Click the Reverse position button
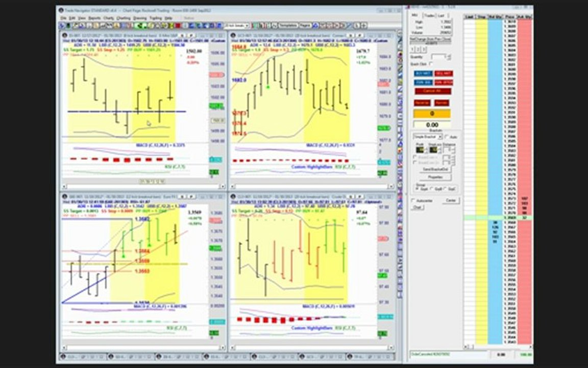588x368 pixels. [x=422, y=103]
